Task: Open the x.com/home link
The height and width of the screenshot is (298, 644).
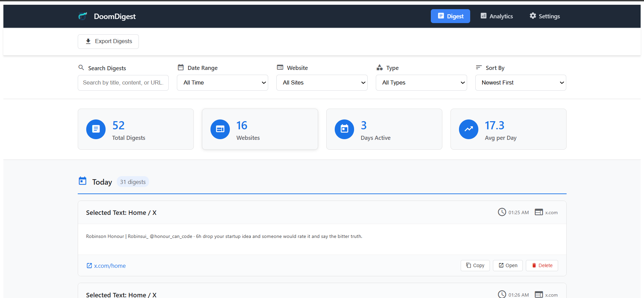Action: tap(106, 266)
